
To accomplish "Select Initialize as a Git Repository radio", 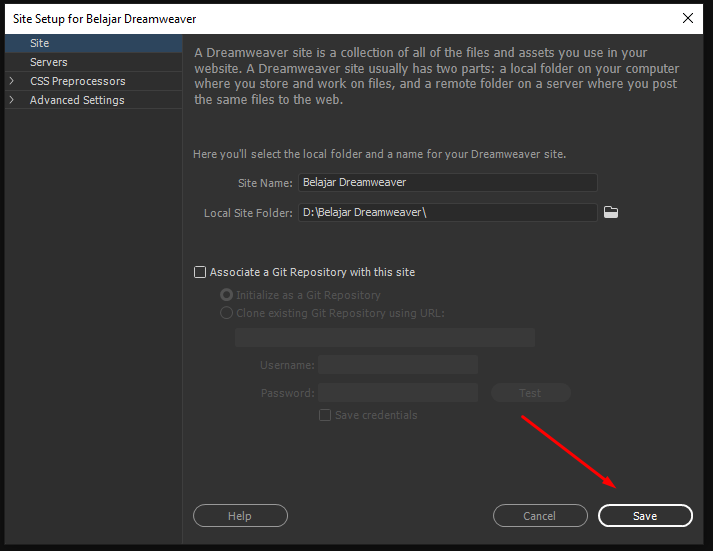I will click(x=226, y=295).
